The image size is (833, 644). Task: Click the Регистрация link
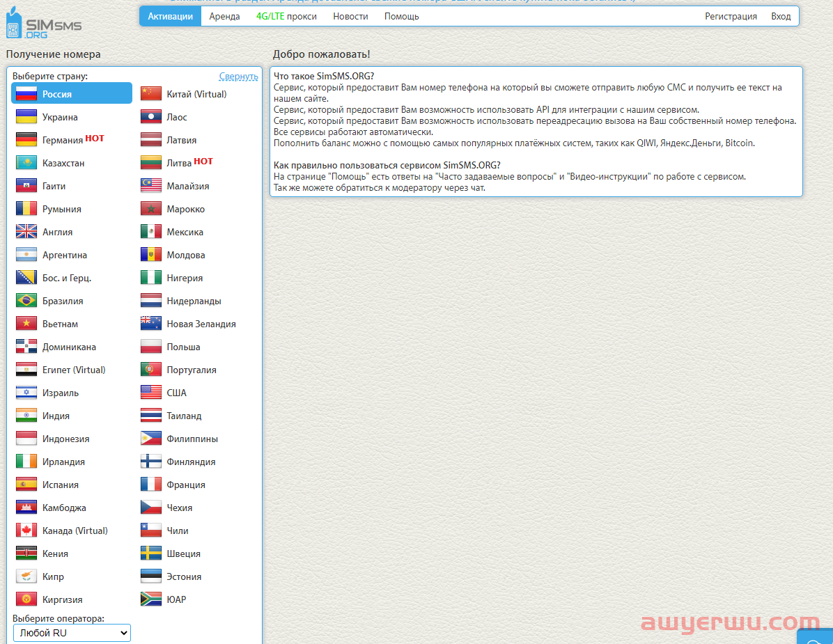pyautogui.click(x=731, y=17)
